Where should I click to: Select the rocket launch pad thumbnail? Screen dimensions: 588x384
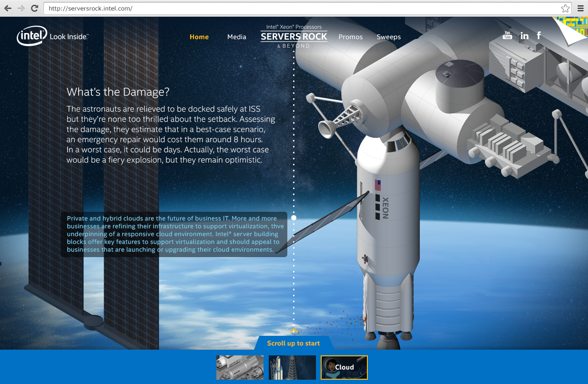292,367
